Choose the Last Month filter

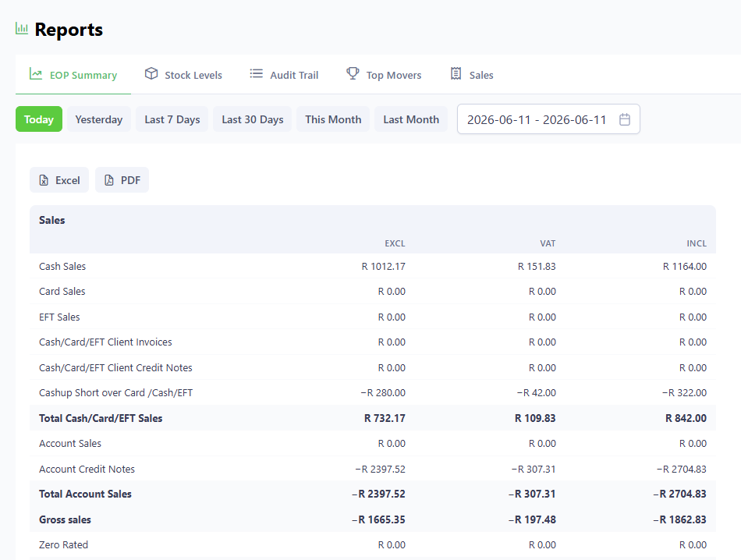pos(411,119)
